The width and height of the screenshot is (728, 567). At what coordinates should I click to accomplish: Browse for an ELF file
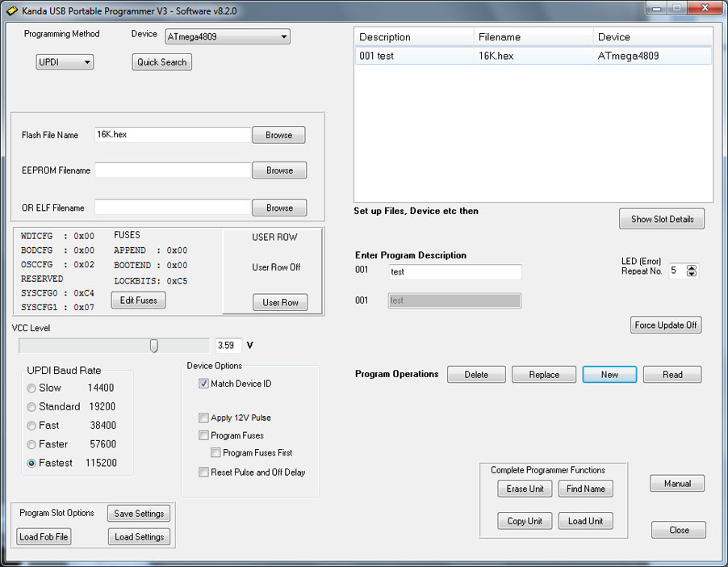pyautogui.click(x=279, y=208)
